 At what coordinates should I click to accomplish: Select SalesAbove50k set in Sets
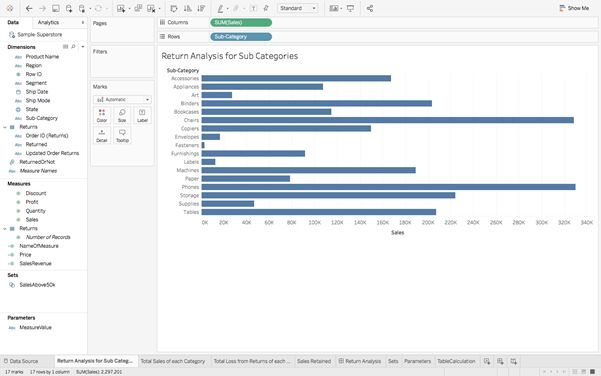37,285
